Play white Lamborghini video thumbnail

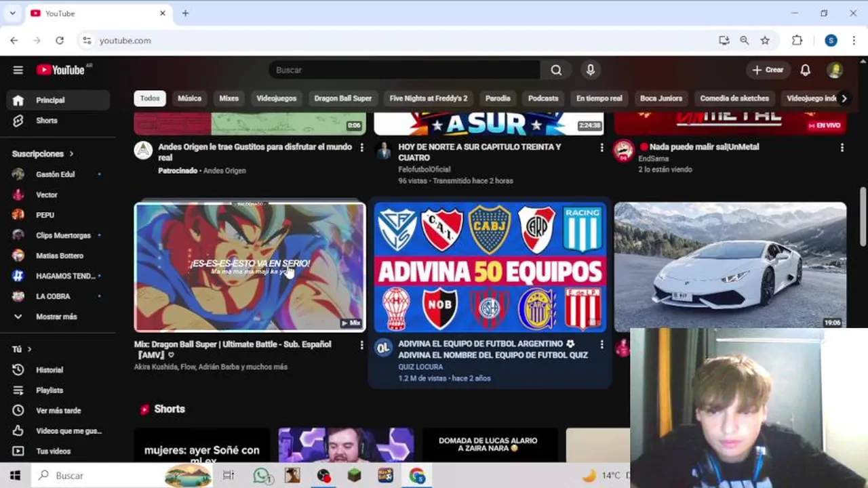pos(730,265)
